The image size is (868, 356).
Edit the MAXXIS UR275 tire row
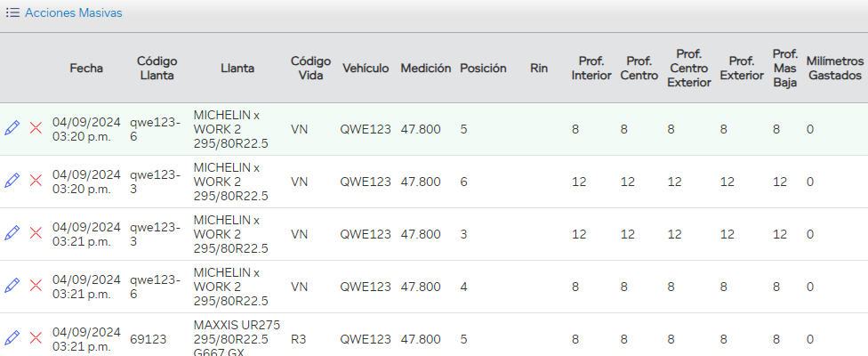12,338
